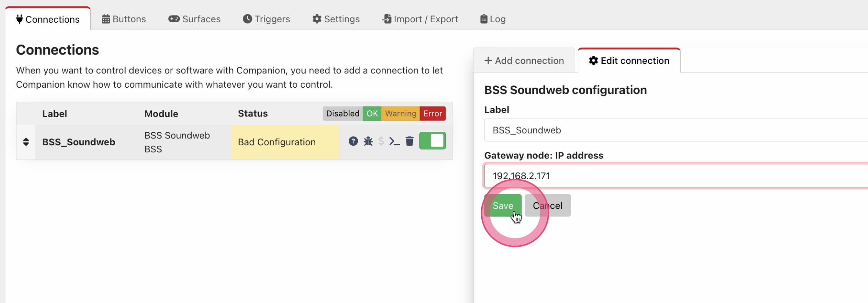Cancel editing the connection

(x=548, y=206)
